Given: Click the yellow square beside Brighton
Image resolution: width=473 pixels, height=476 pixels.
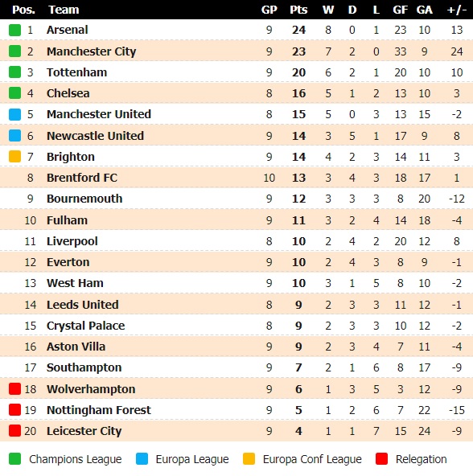Looking at the screenshot, I should click(x=14, y=157).
